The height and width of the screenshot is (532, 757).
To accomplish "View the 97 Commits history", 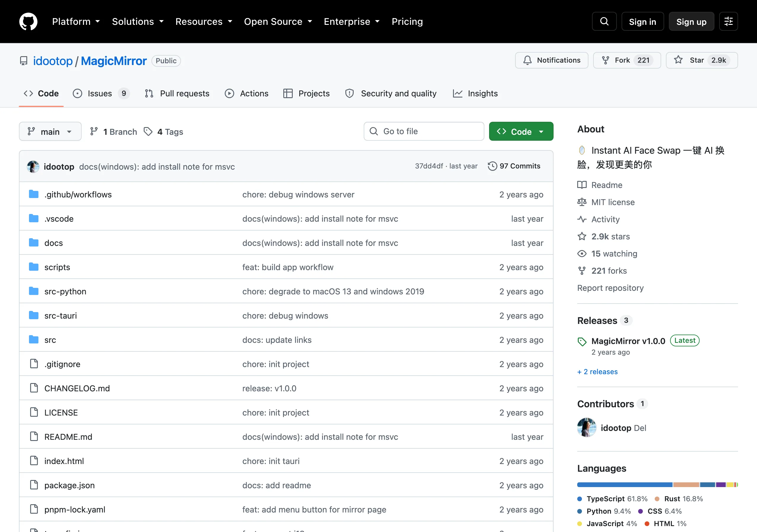I will pos(514,166).
